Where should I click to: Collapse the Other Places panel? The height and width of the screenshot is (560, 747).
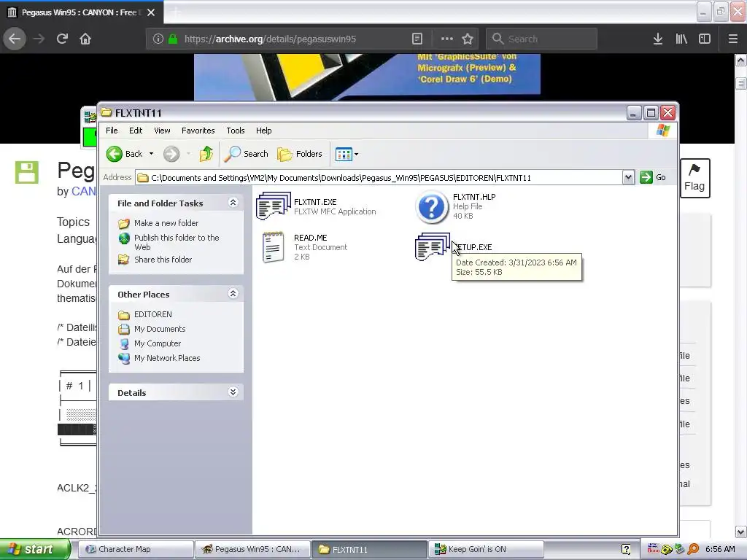click(x=233, y=293)
